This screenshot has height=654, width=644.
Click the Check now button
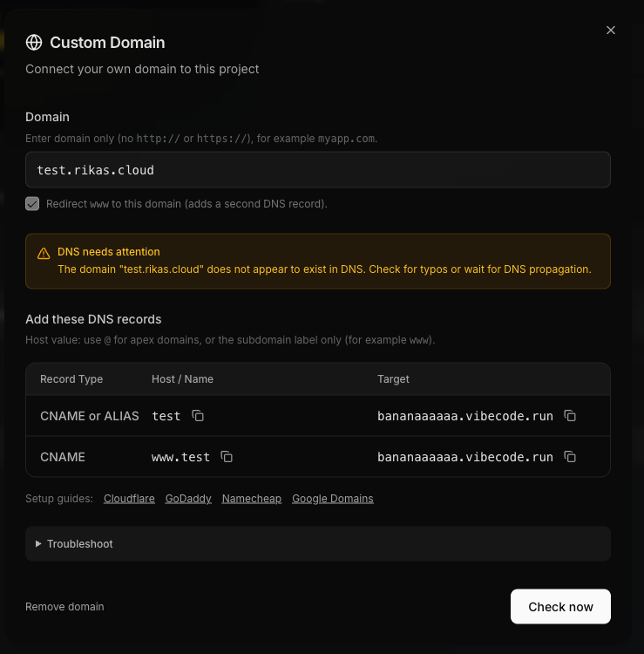point(560,607)
